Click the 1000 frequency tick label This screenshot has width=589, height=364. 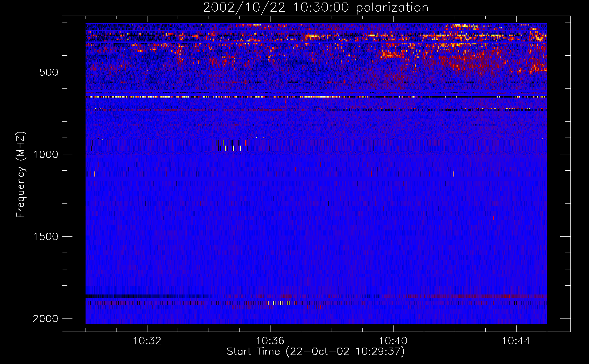coord(46,154)
